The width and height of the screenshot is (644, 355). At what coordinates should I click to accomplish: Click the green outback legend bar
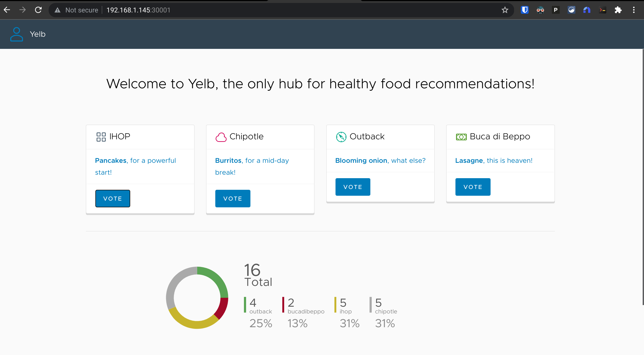pos(245,305)
